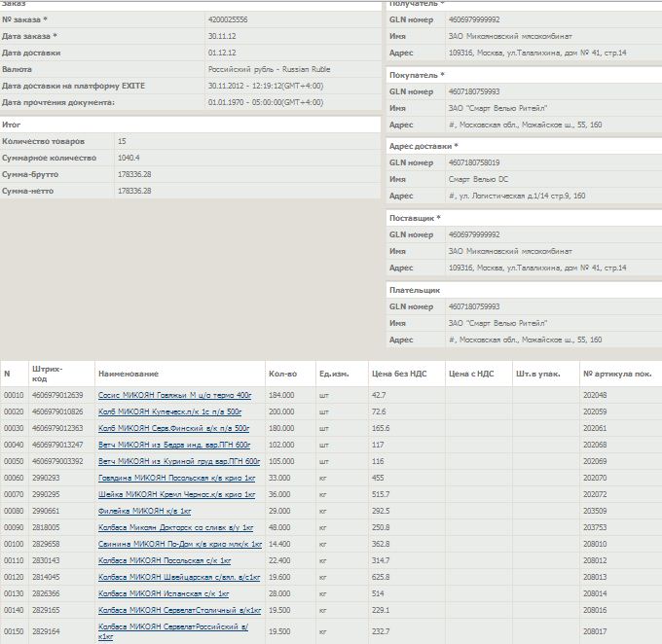Select quantity 48.000 in row 00090
The image size is (662, 644).
279,527
